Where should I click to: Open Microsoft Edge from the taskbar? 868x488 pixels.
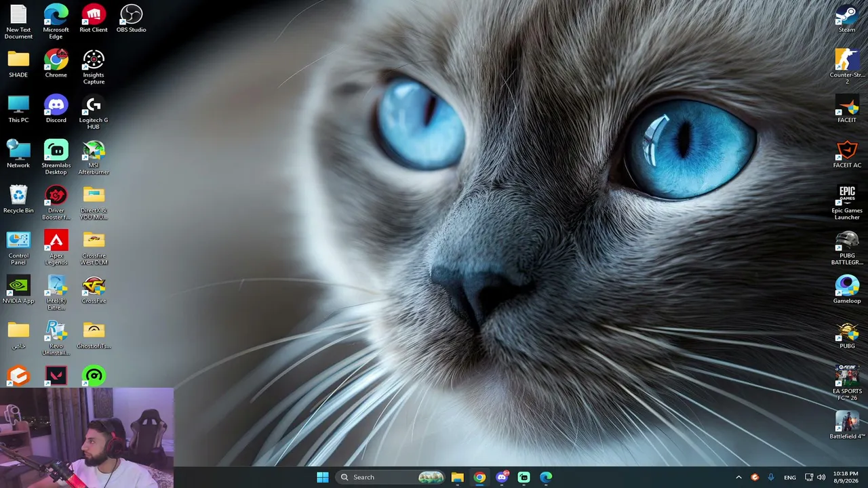pos(546,477)
